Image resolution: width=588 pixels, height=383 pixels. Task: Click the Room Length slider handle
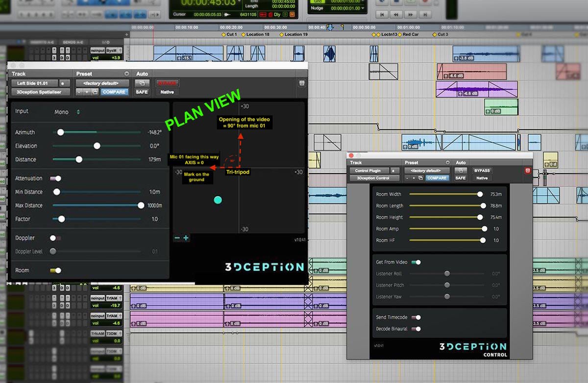[483, 206]
